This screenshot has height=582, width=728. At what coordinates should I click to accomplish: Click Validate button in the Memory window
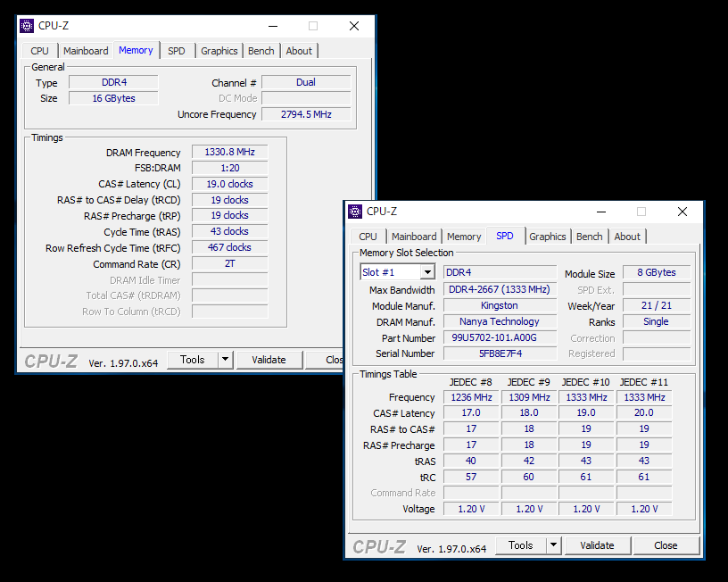tap(269, 360)
